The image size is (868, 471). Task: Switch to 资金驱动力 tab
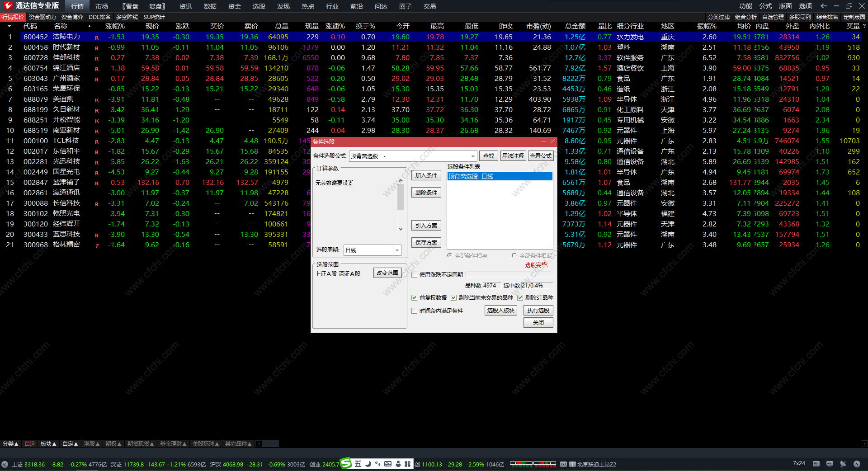[x=42, y=17]
